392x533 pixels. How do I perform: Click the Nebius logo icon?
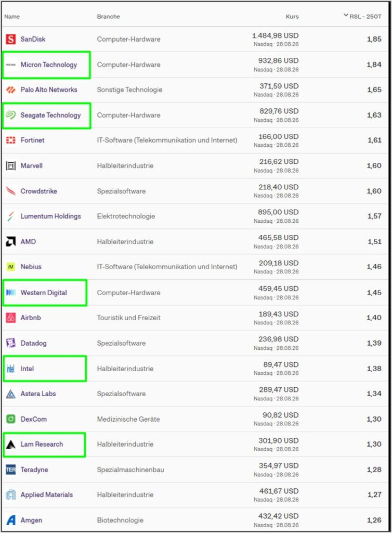click(11, 267)
